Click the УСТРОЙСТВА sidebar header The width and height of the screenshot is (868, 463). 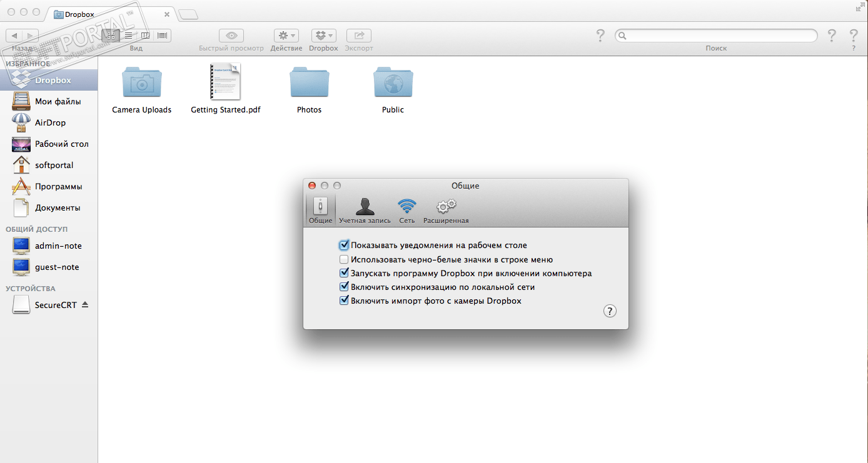(x=31, y=289)
